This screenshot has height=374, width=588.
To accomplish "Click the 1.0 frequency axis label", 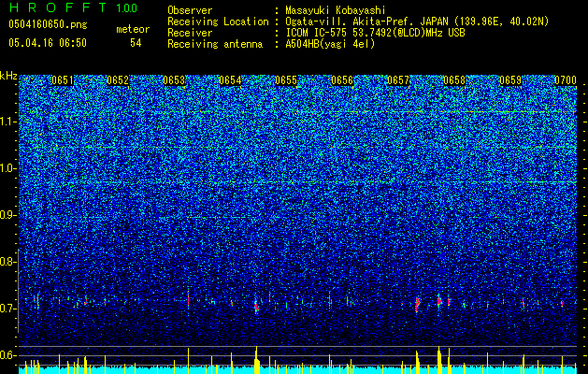I will 7,168.
